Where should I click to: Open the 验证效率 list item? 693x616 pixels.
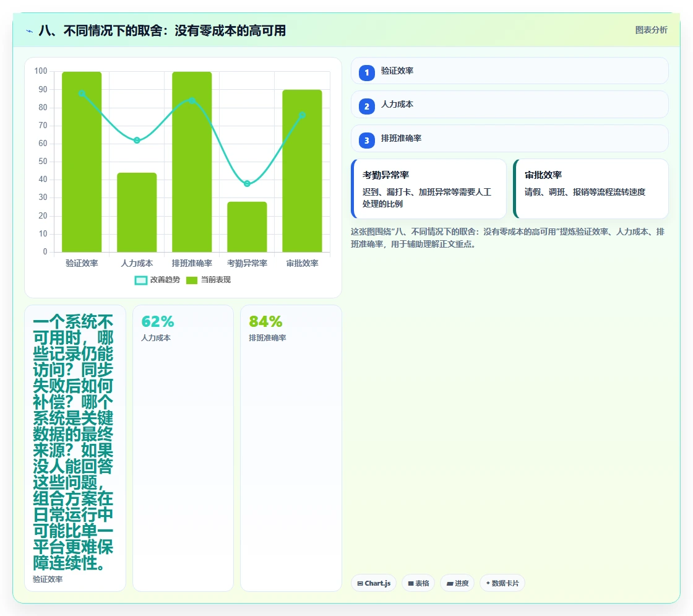pyautogui.click(x=510, y=71)
